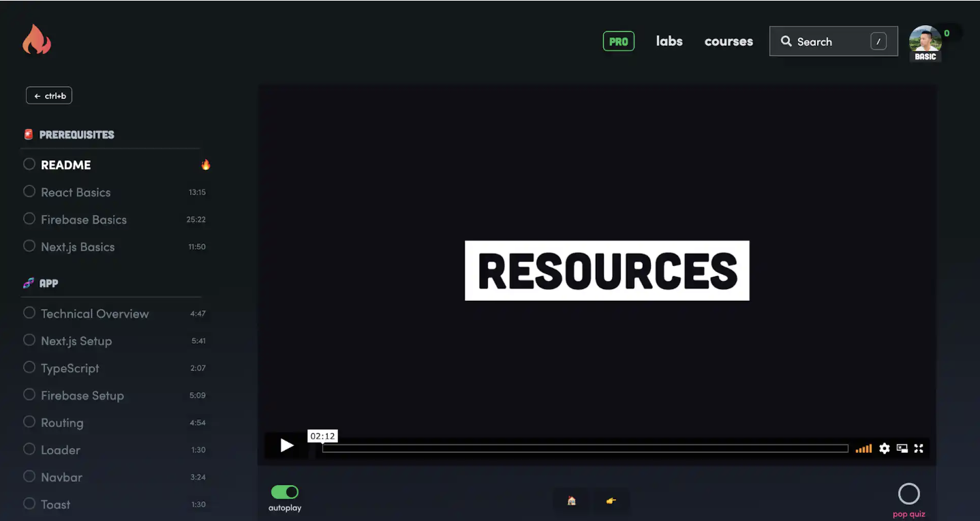The image size is (980, 521).
Task: Click the 25:22 duration text
Action: click(x=196, y=220)
